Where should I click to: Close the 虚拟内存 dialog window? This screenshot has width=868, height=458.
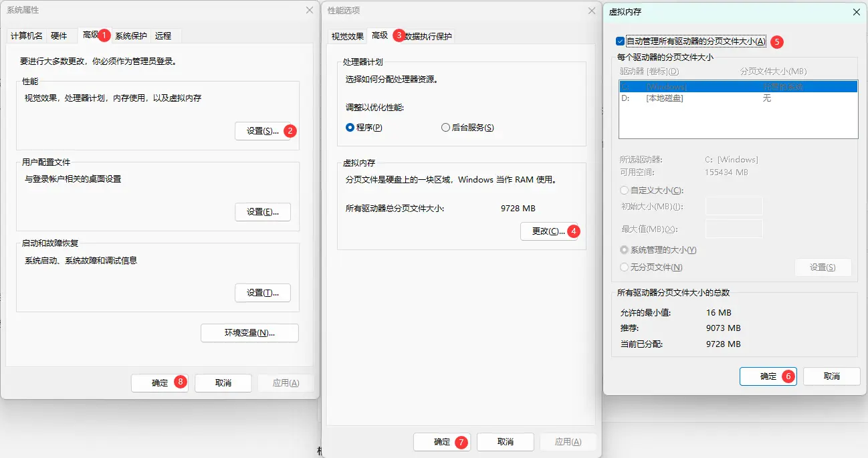tap(857, 11)
